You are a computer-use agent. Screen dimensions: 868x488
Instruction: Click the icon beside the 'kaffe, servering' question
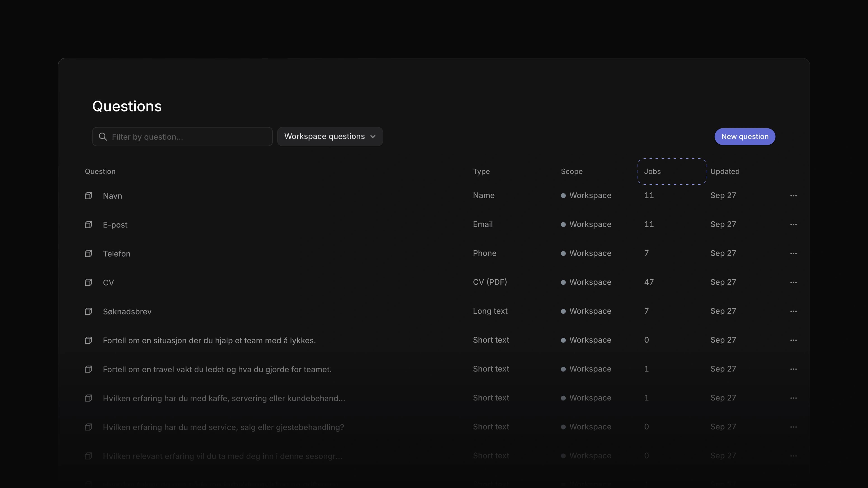[x=88, y=398]
